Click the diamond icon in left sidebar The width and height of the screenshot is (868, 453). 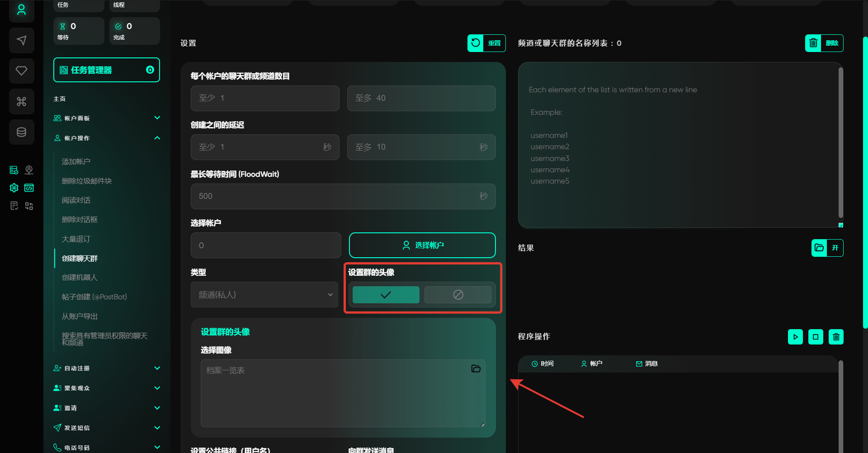point(21,71)
